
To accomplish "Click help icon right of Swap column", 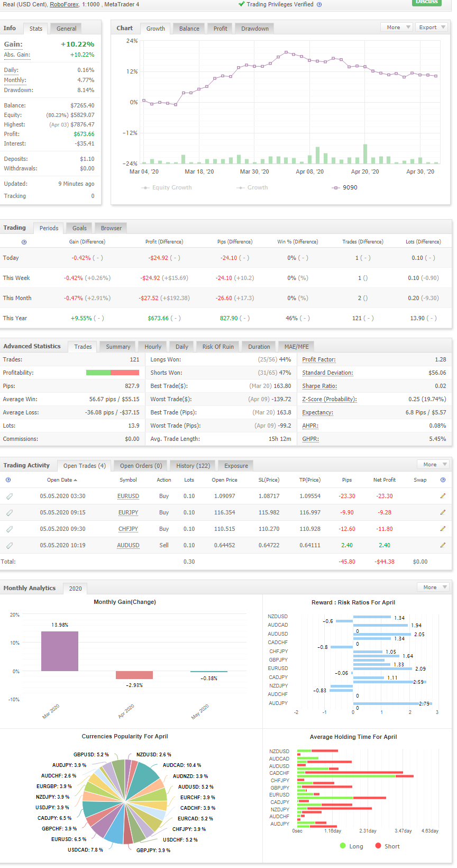I will [x=443, y=480].
